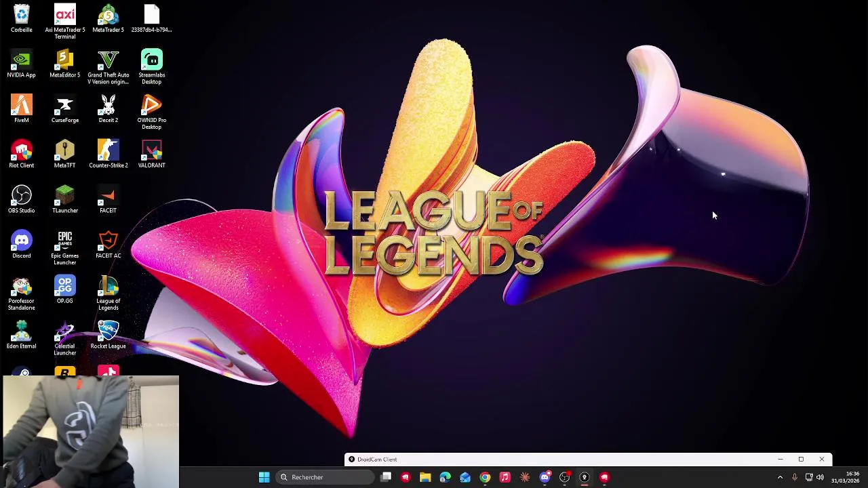Screen dimensions: 868x488
Task: Click the Rechercher taskbar search box
Action: pyautogui.click(x=325, y=477)
